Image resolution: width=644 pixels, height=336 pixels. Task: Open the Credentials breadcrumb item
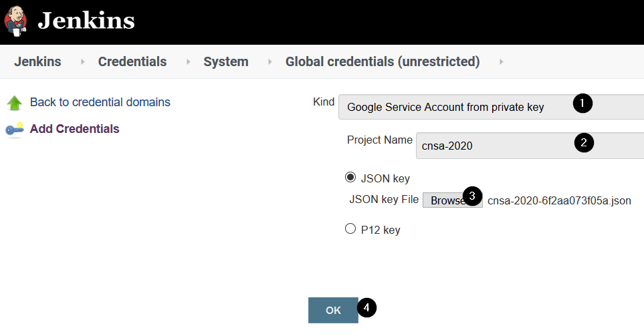pos(132,61)
